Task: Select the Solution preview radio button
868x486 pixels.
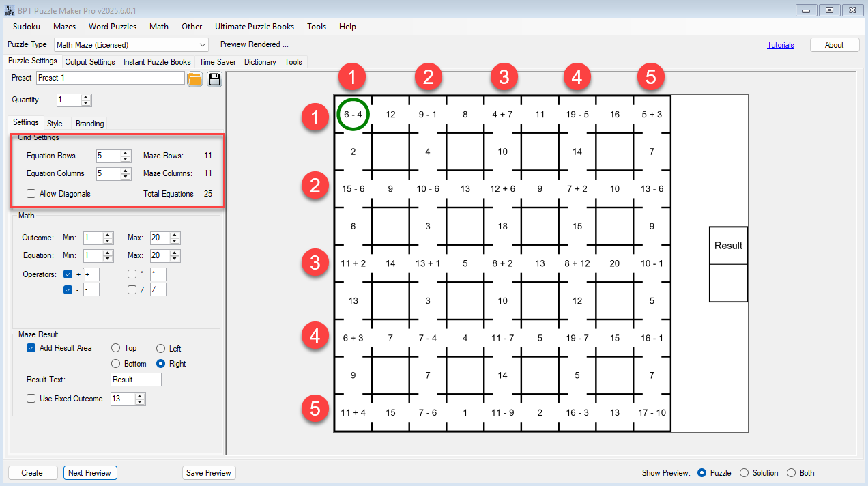Action: tap(744, 473)
